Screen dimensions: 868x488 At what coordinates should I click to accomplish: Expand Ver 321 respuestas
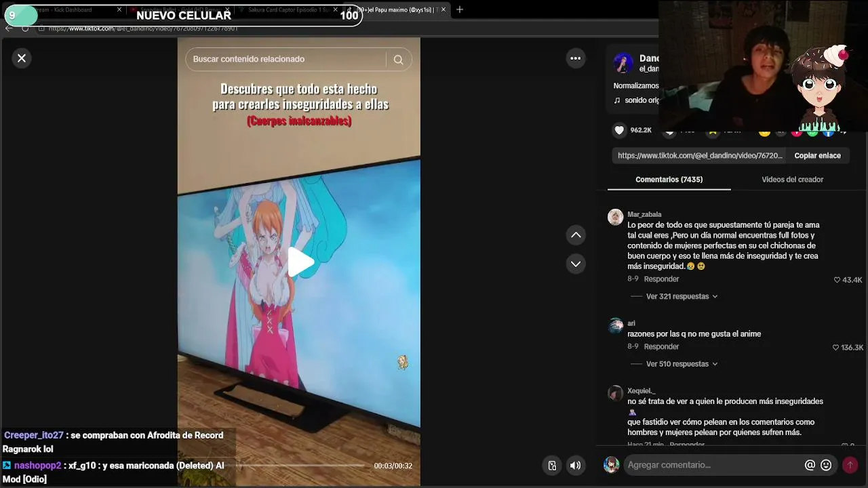pos(682,296)
